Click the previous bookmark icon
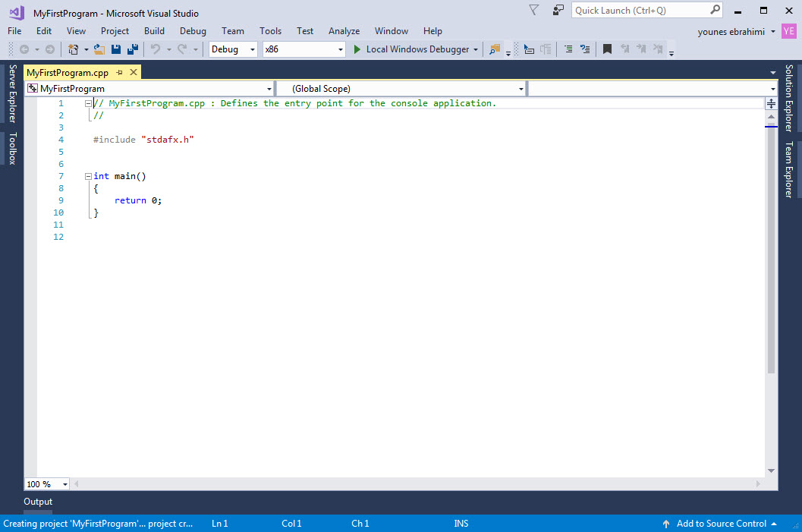Image resolution: width=802 pixels, height=532 pixels. pyautogui.click(x=624, y=49)
